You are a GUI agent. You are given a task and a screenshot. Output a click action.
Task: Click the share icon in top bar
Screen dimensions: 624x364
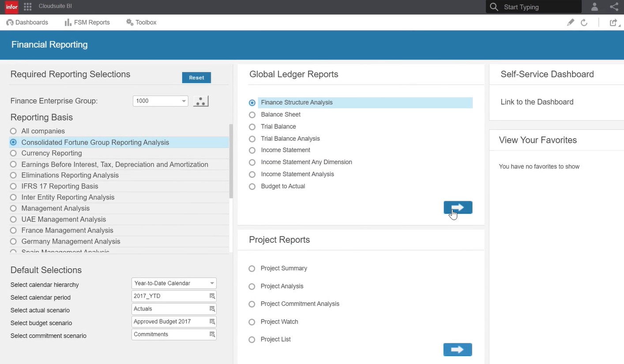[x=614, y=7]
